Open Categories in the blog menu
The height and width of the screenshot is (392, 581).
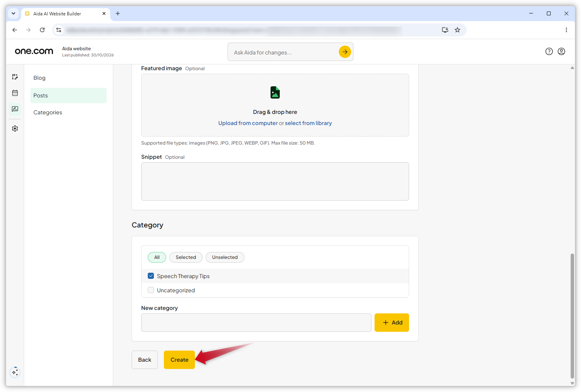(x=48, y=112)
